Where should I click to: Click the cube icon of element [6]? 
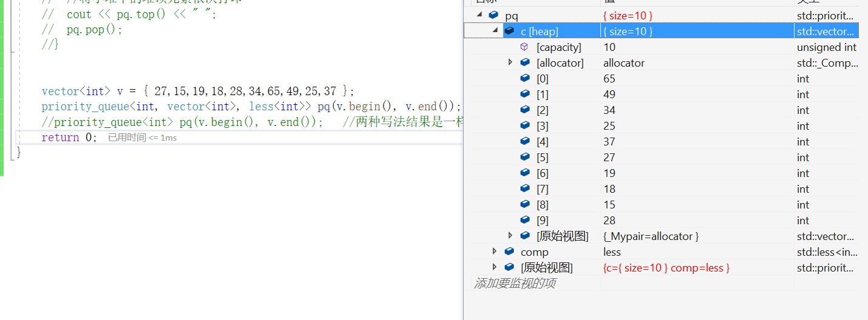(x=525, y=173)
